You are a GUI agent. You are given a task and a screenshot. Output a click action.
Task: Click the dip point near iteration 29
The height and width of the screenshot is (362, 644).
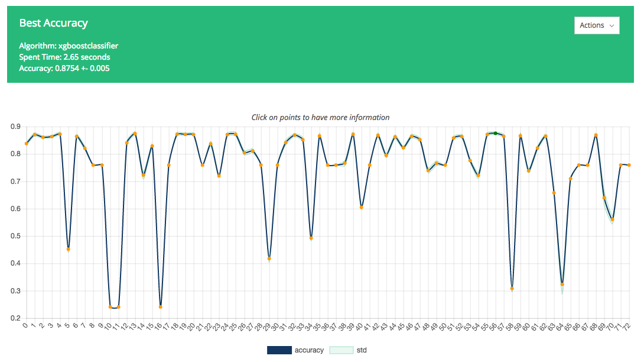[269, 258]
